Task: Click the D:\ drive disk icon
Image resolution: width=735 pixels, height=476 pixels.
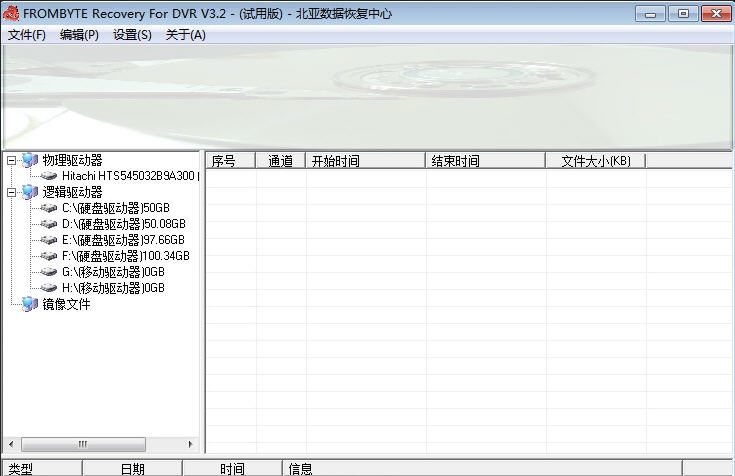Action: coord(49,224)
